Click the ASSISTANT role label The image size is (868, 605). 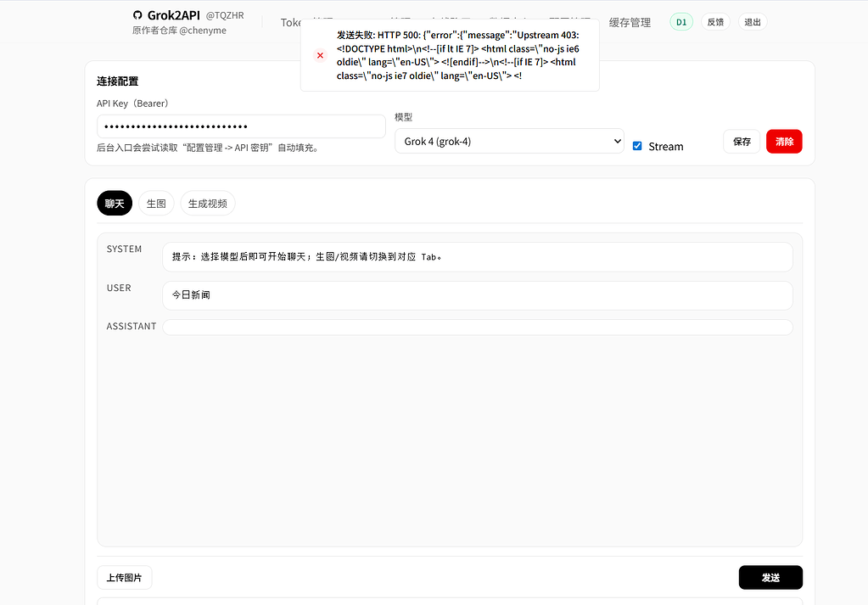[132, 326]
